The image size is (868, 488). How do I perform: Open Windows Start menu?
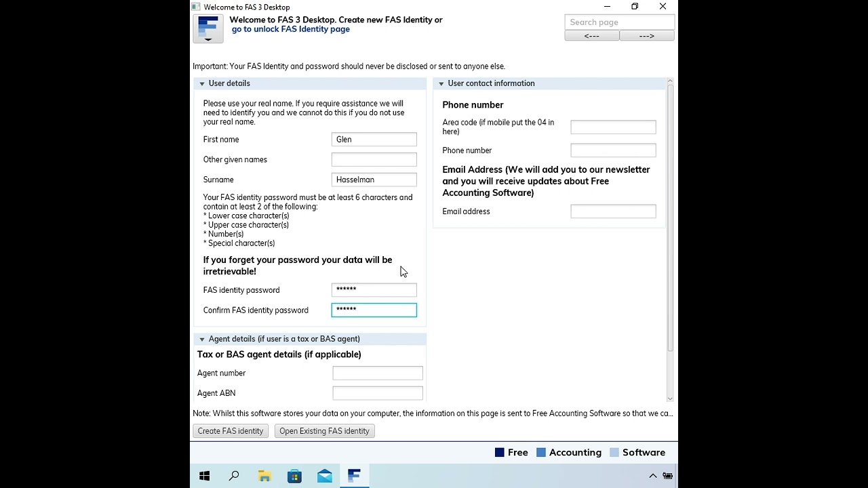[205, 476]
